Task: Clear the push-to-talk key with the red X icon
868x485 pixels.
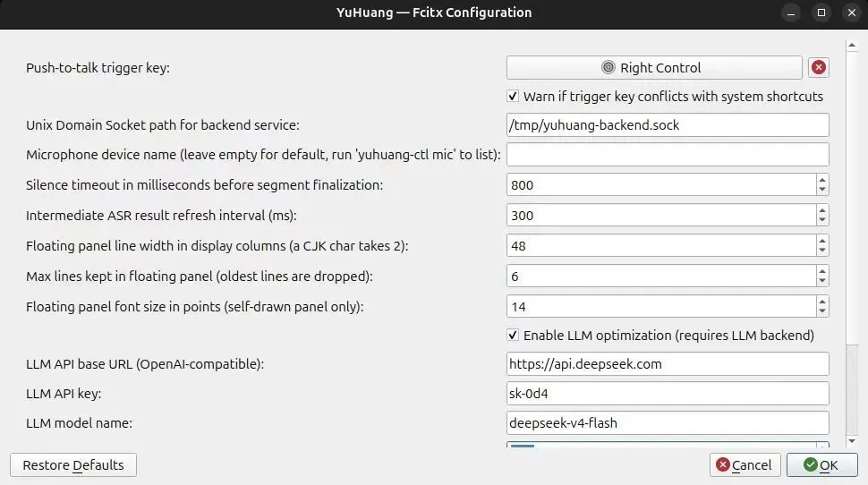Action: 818,67
